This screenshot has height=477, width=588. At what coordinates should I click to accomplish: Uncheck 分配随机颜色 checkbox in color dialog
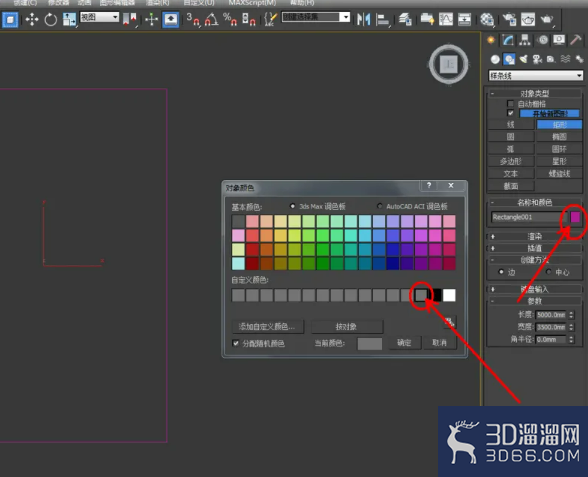(x=236, y=343)
